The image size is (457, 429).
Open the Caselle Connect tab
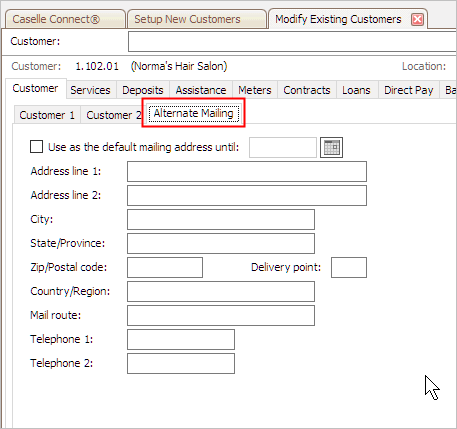click(x=65, y=19)
